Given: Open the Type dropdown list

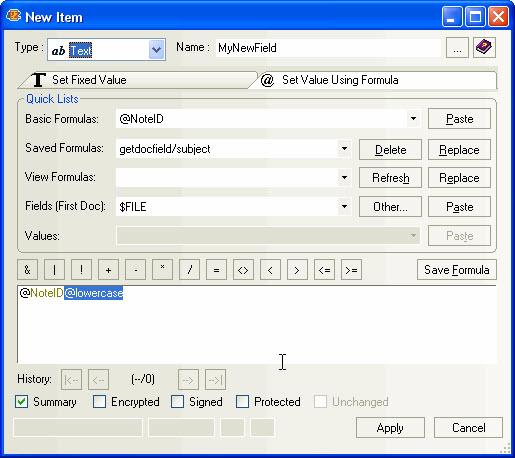Looking at the screenshot, I should tap(156, 50).
